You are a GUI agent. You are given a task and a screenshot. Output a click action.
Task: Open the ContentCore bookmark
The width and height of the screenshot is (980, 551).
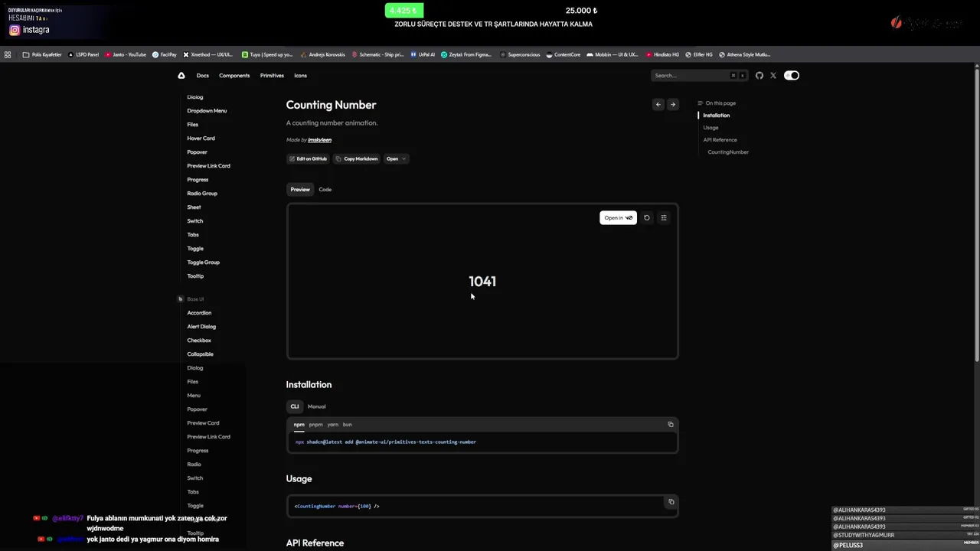[563, 54]
